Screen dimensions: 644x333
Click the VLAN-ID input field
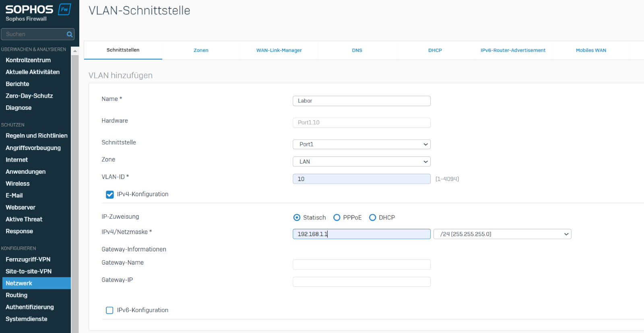coord(361,179)
